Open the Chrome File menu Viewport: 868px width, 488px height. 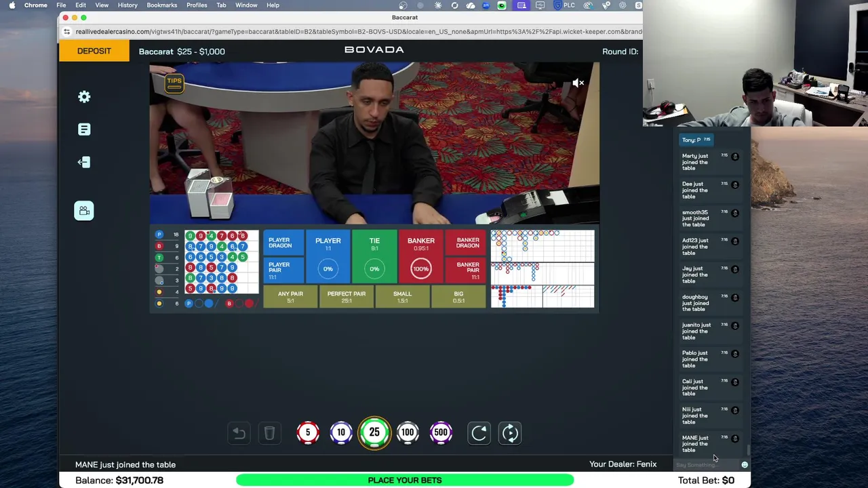pyautogui.click(x=61, y=5)
